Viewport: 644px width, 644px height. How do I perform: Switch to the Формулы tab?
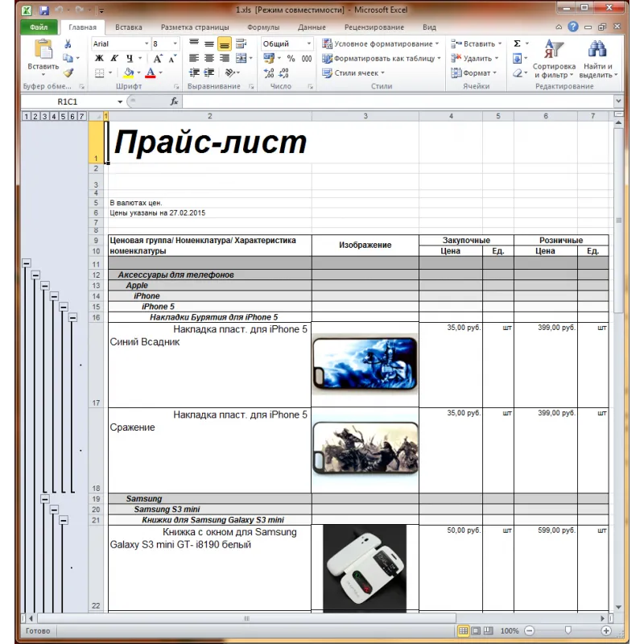[x=263, y=27]
